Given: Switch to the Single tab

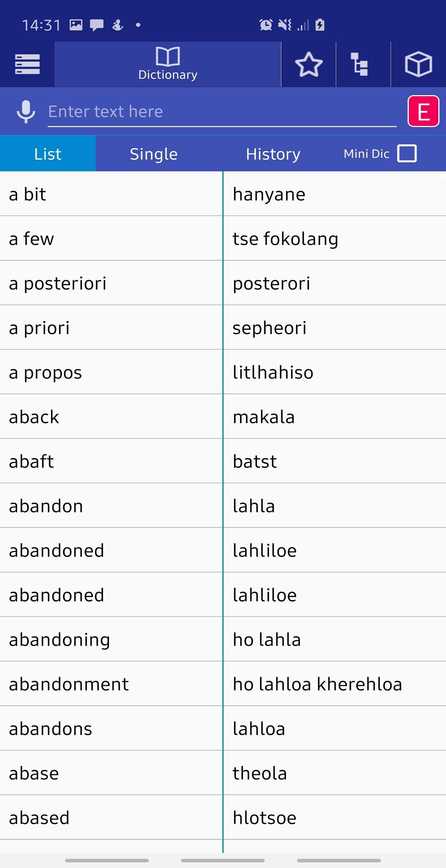Looking at the screenshot, I should [x=154, y=154].
